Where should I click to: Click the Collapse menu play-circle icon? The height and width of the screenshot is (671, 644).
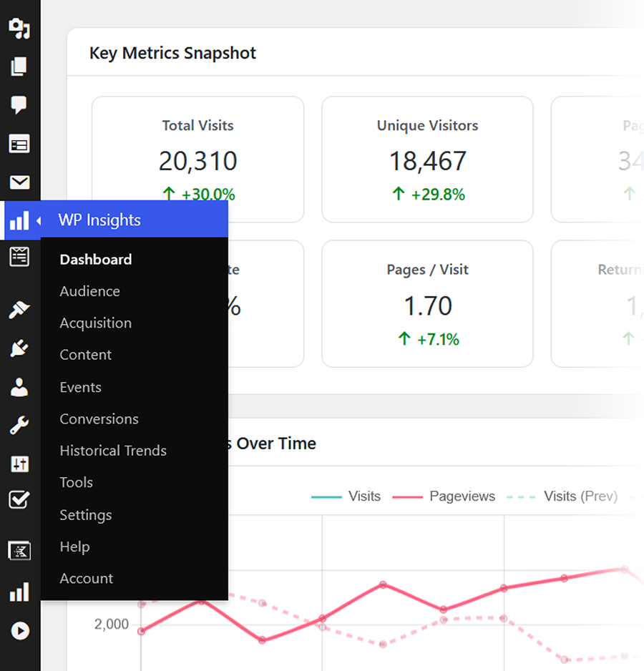click(20, 631)
